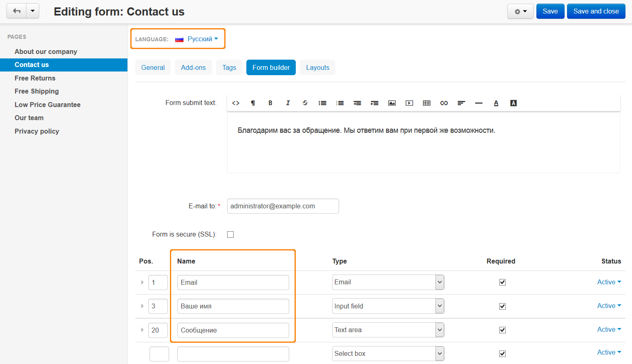The height and width of the screenshot is (364, 632).
Task: Apply strikethrough formatting to text
Action: [x=305, y=103]
